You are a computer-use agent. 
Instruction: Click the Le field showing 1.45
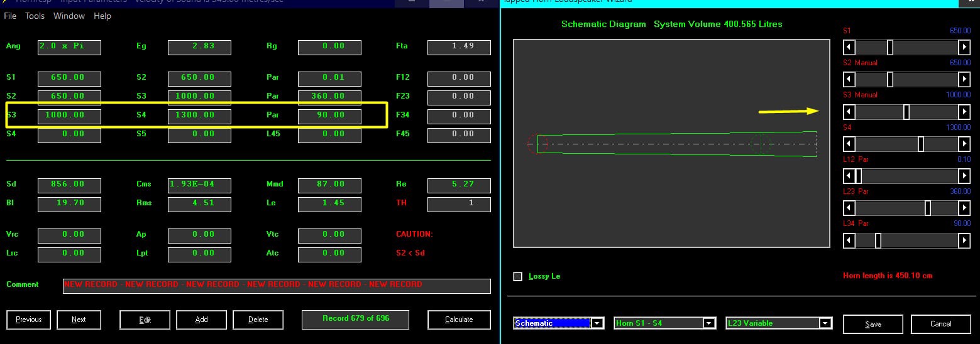(x=329, y=205)
